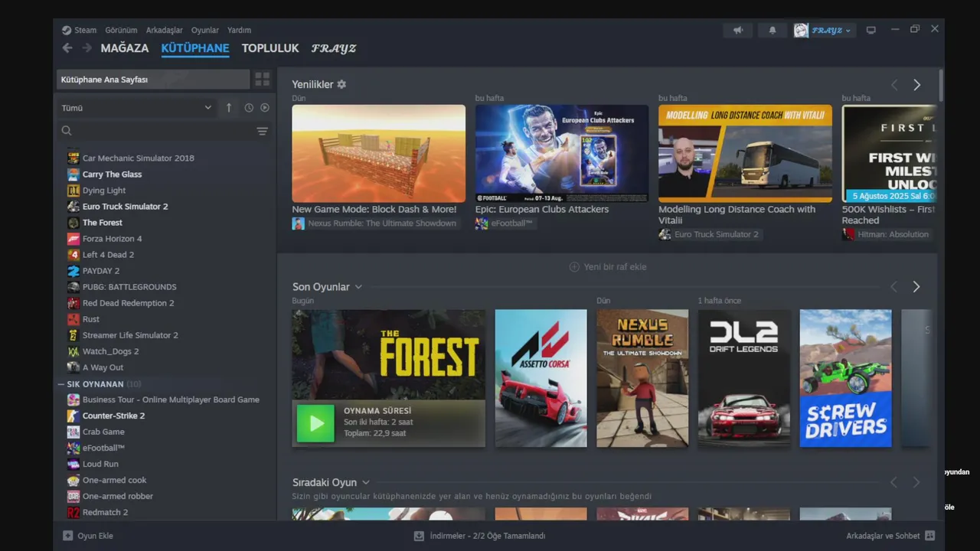Click user avatar in title bar

(801, 30)
